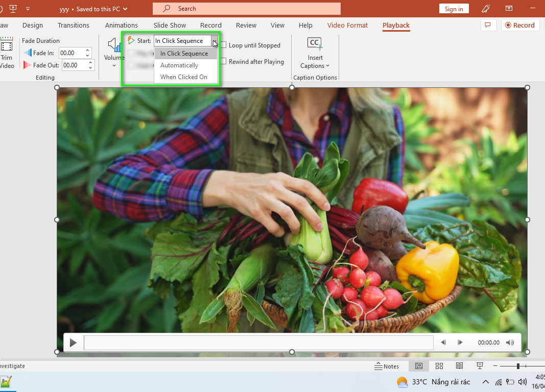The width and height of the screenshot is (545, 392).
Task: Mute video using the speaker icon
Action: click(510, 342)
